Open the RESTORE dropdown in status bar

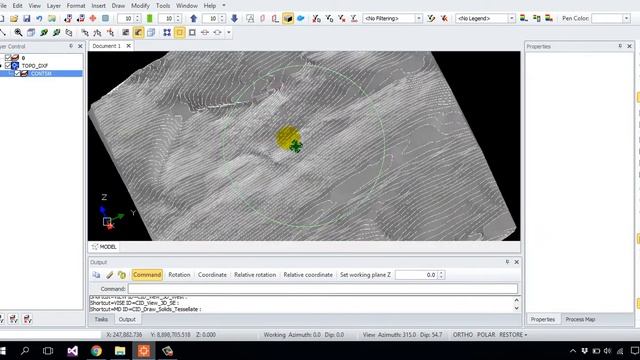point(513,335)
